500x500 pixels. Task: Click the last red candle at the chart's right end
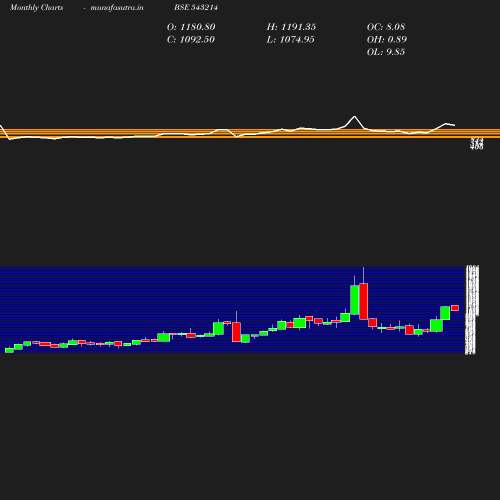coord(455,308)
